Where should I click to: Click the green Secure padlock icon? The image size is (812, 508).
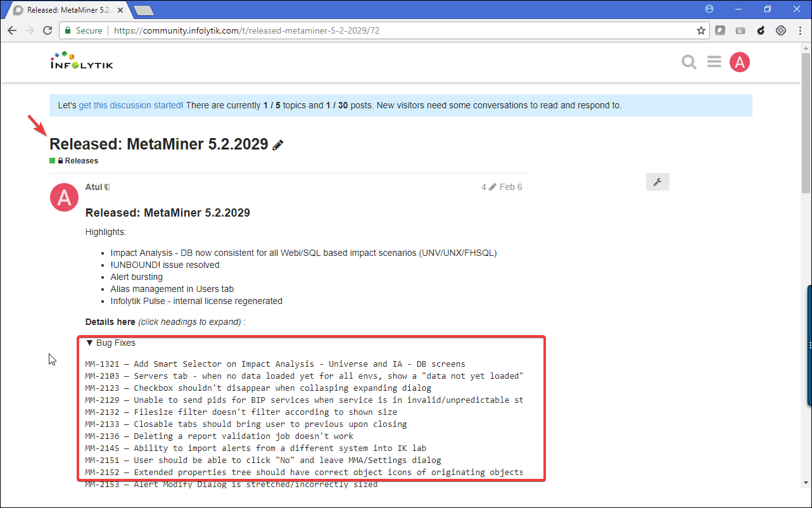[x=68, y=30]
